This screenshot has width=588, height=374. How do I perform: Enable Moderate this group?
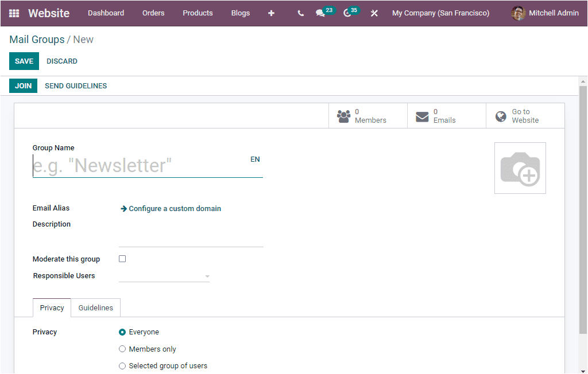[122, 259]
